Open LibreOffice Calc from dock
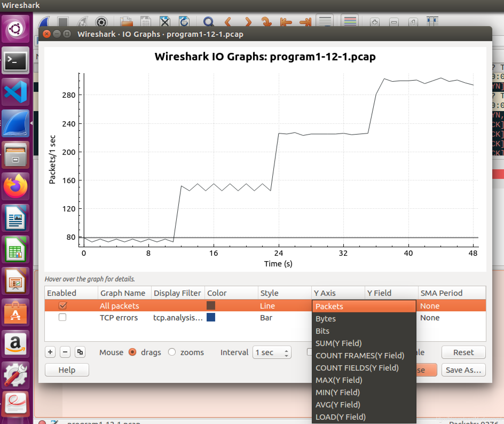Screen dimensions: 504x424 [x=15, y=249]
